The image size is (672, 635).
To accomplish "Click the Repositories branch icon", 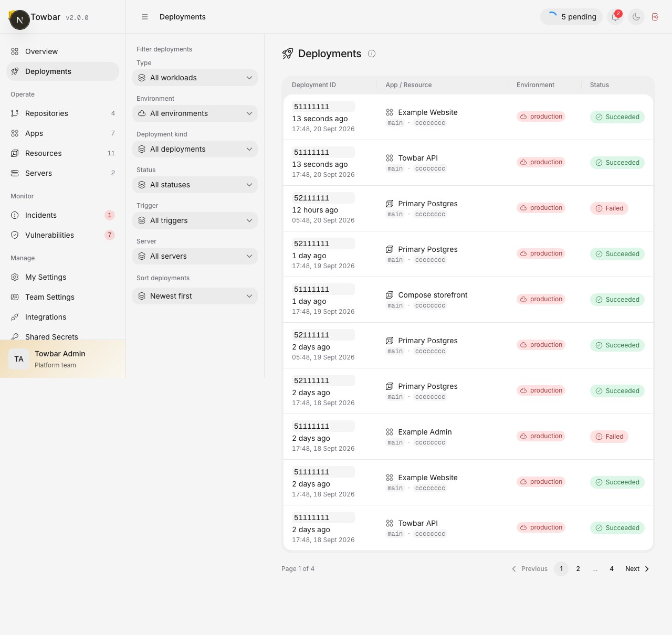I will (x=15, y=113).
